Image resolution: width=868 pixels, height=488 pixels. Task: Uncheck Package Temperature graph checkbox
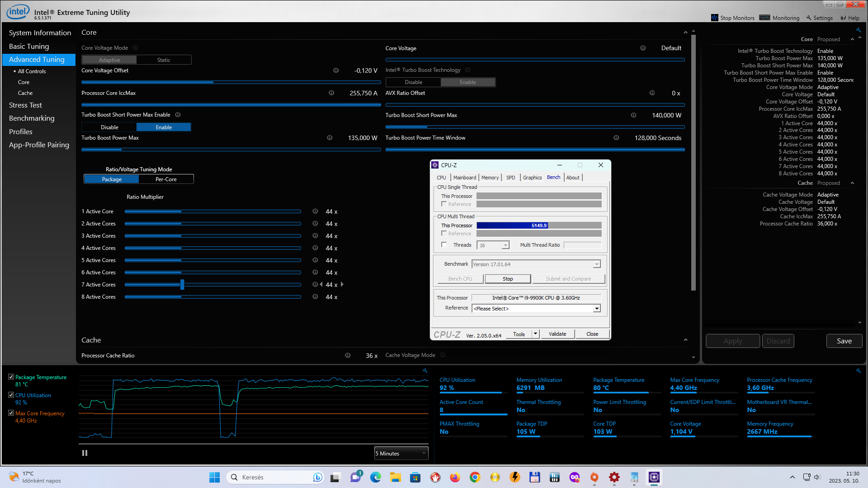tap(11, 377)
